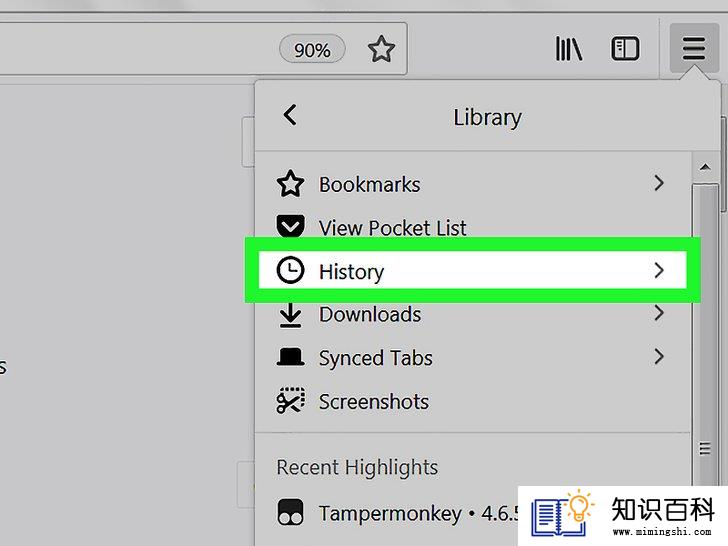728x546 pixels.
Task: Expand Downloads submenu chevron
Action: (659, 313)
